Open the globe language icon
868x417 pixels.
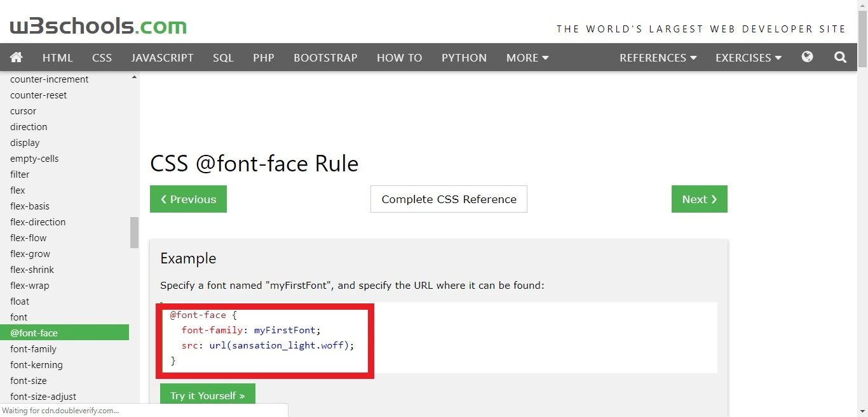[x=807, y=57]
